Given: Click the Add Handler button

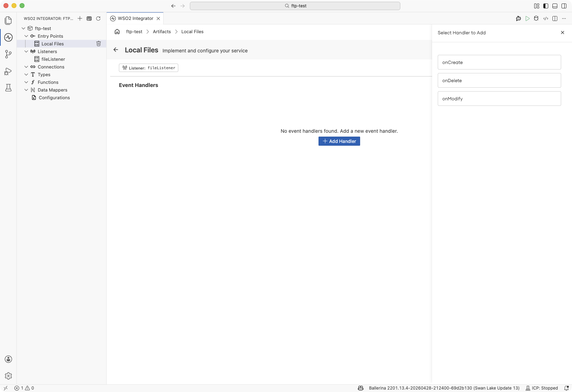Looking at the screenshot, I should (339, 141).
